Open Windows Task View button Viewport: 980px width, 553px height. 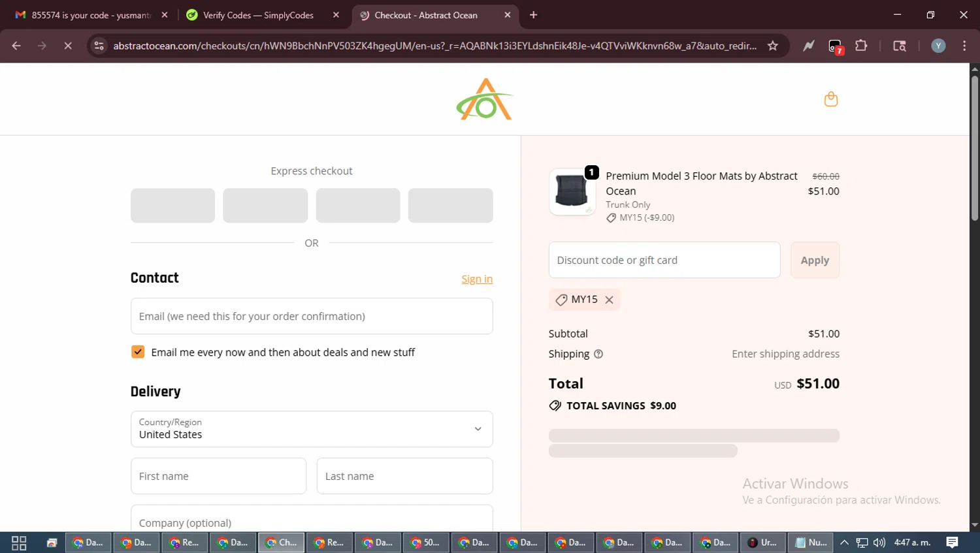coord(19,543)
